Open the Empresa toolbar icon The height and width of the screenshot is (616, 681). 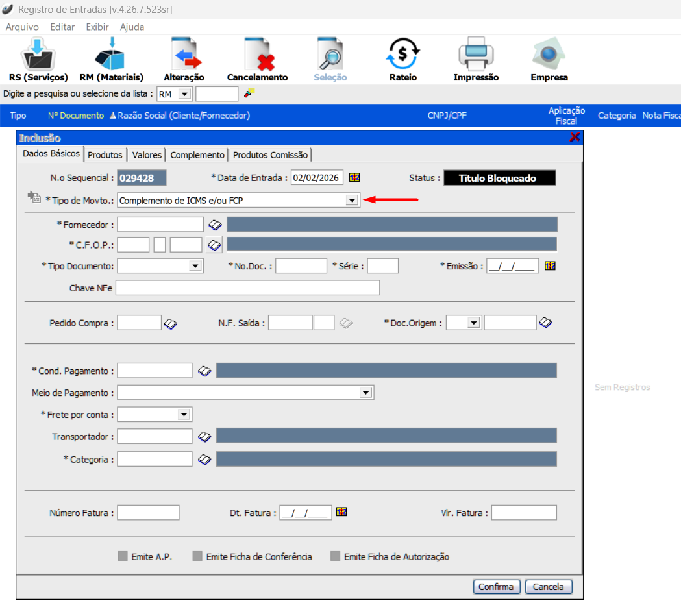549,55
